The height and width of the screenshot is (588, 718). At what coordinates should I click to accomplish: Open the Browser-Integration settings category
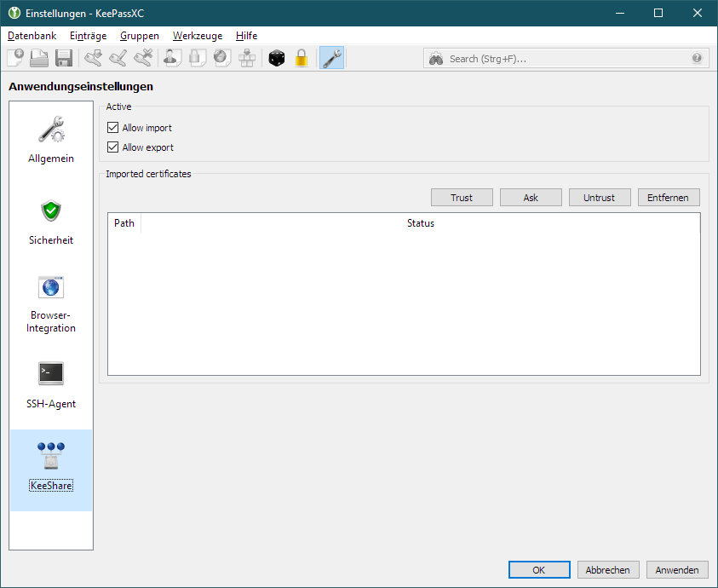[51, 305]
